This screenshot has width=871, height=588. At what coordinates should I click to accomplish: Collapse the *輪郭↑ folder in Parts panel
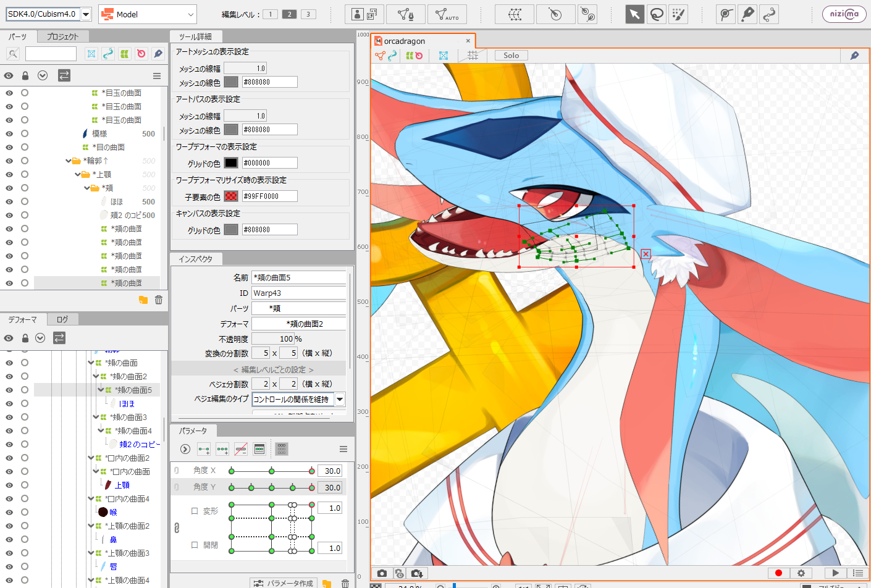[x=69, y=161]
